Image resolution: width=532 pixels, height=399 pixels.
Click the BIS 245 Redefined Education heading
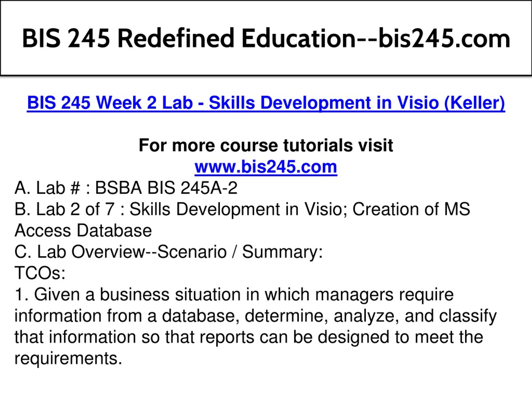(x=266, y=38)
